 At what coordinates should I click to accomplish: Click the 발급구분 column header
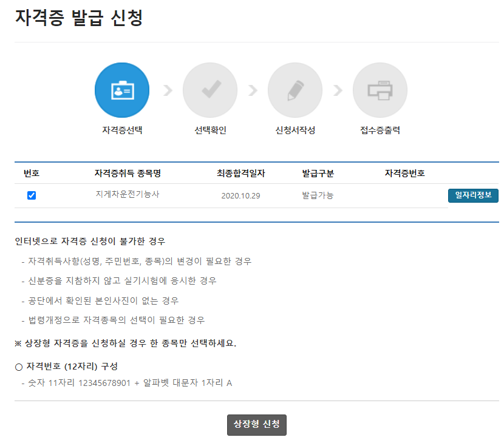point(318,174)
